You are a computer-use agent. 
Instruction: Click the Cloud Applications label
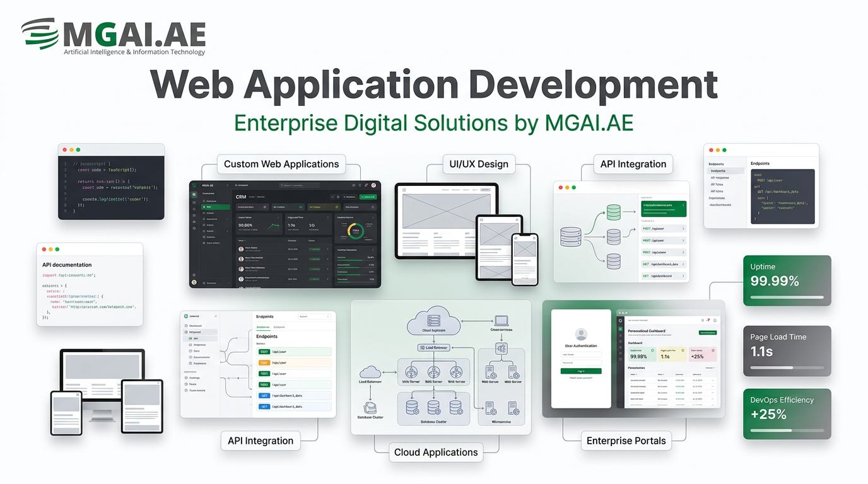[436, 452]
